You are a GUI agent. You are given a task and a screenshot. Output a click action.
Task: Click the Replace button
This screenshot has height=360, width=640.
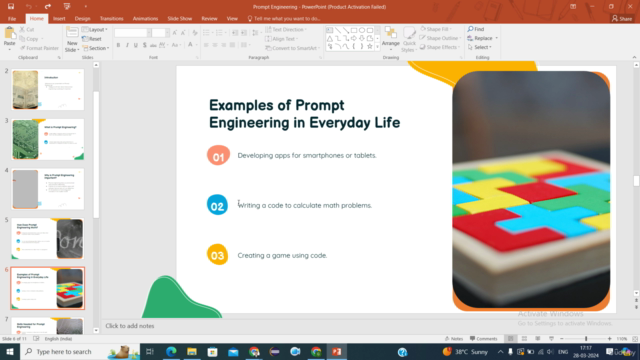click(x=482, y=38)
